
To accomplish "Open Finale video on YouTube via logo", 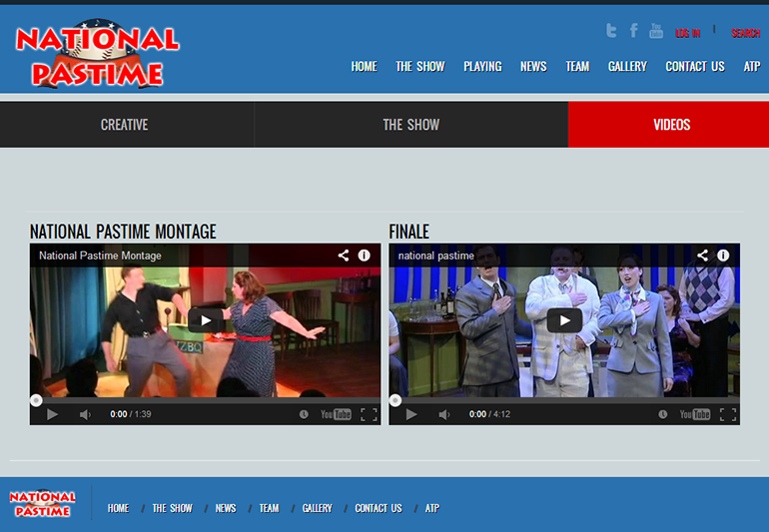I will (695, 415).
